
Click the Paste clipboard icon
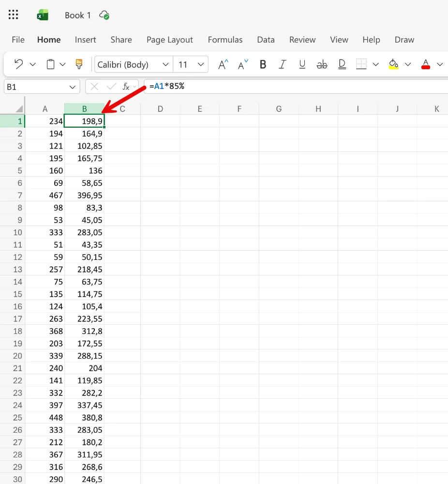click(51, 64)
